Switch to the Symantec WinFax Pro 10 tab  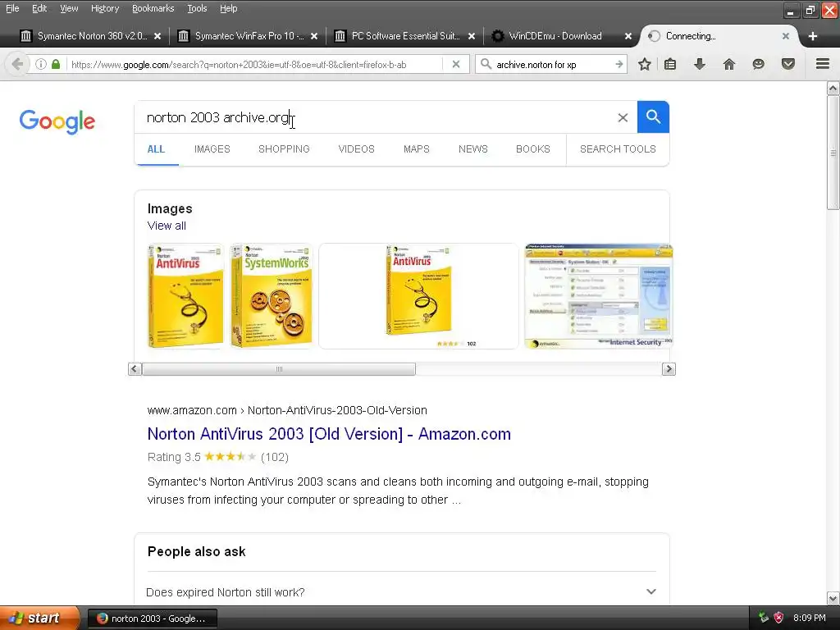[248, 36]
